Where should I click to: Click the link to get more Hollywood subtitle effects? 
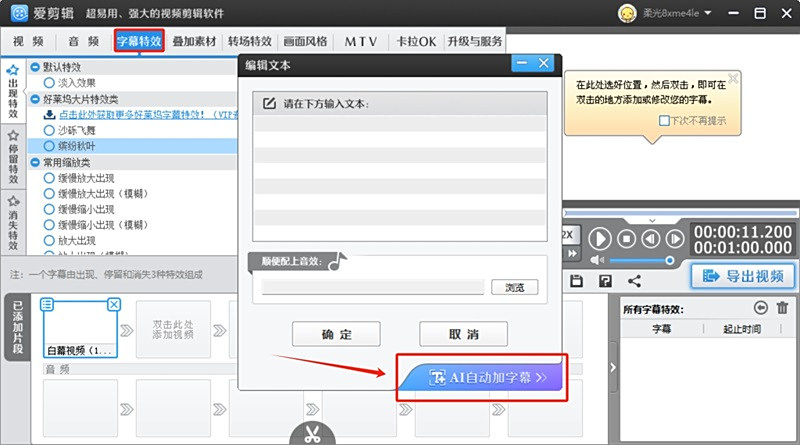coord(148,115)
